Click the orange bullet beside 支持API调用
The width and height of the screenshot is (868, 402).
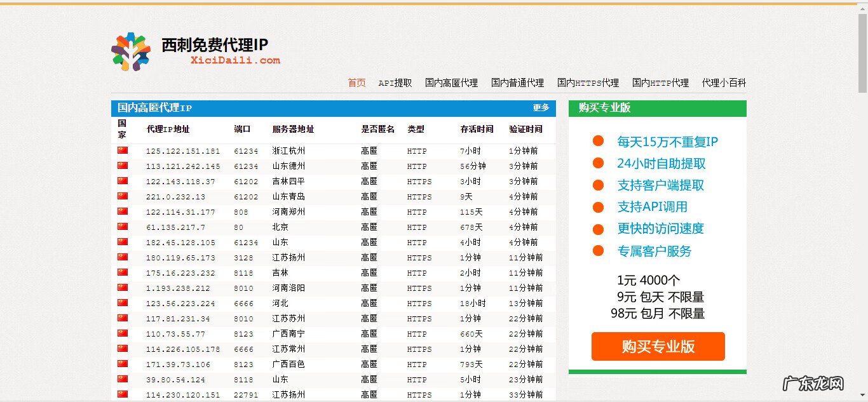[598, 208]
